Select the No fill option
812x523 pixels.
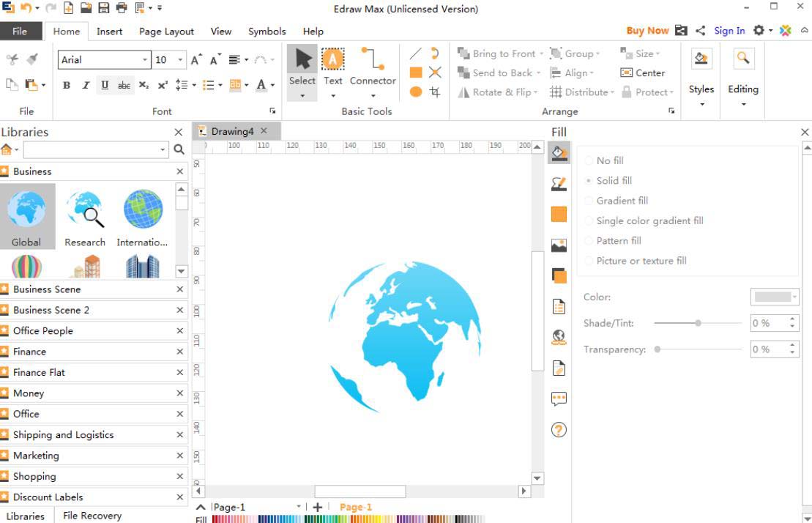tap(605, 160)
